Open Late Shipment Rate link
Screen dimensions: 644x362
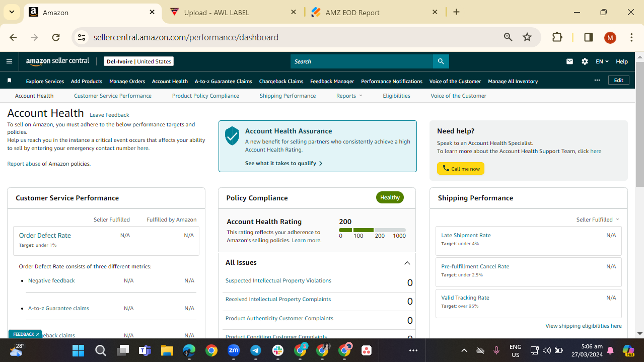tap(466, 235)
